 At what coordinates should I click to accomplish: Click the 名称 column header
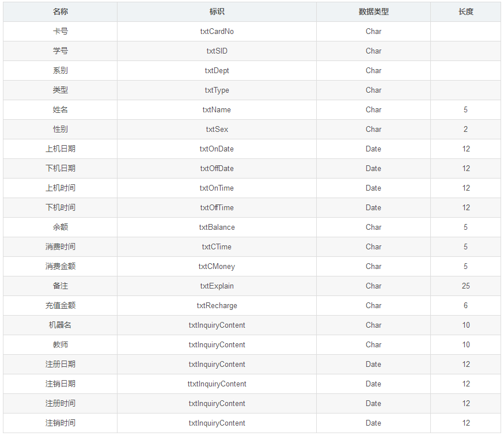[60, 12]
